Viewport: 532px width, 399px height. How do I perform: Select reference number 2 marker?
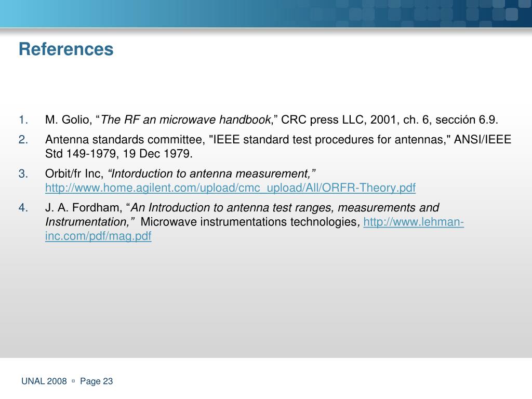[x=23, y=139]
